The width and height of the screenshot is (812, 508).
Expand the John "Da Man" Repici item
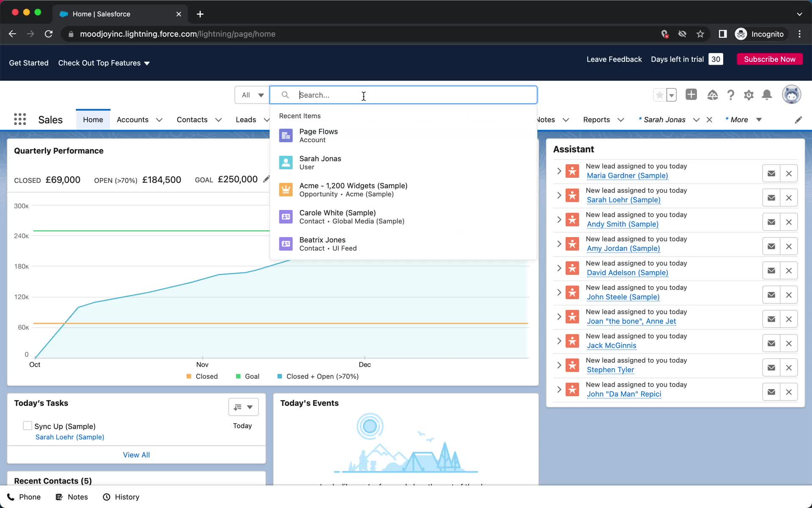tap(559, 389)
